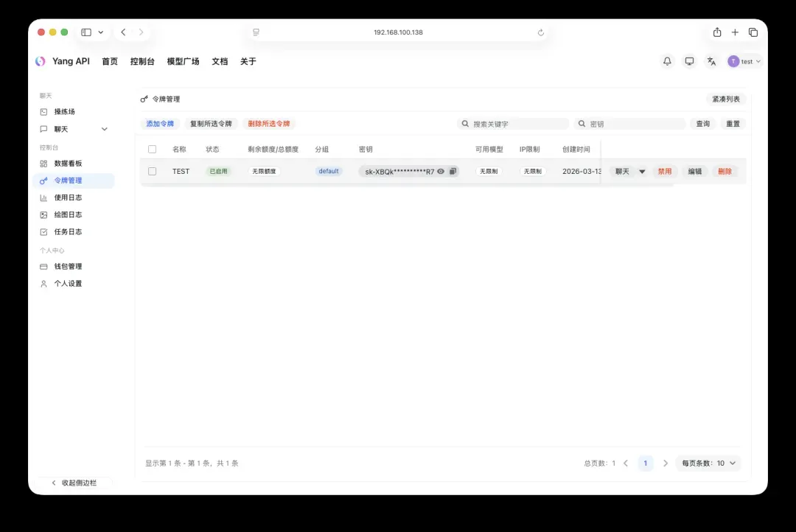Open dropdown arrow beside 聊天 button

click(642, 171)
